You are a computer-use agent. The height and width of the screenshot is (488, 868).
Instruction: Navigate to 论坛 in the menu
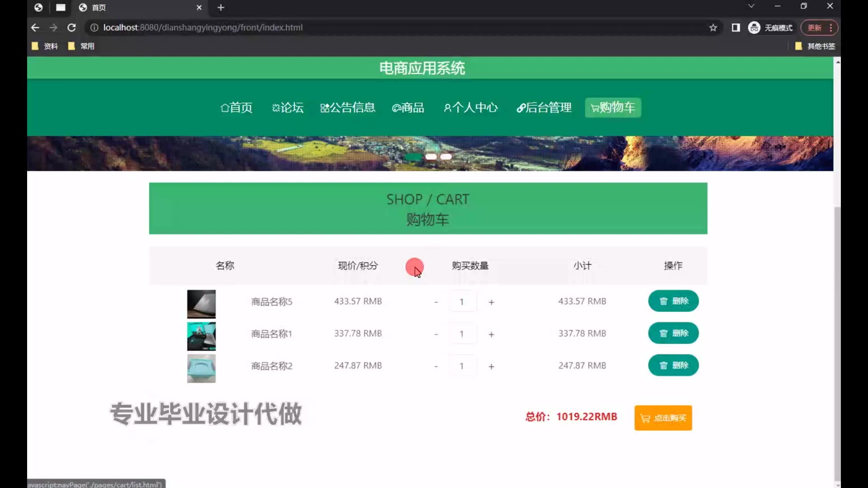pos(288,108)
